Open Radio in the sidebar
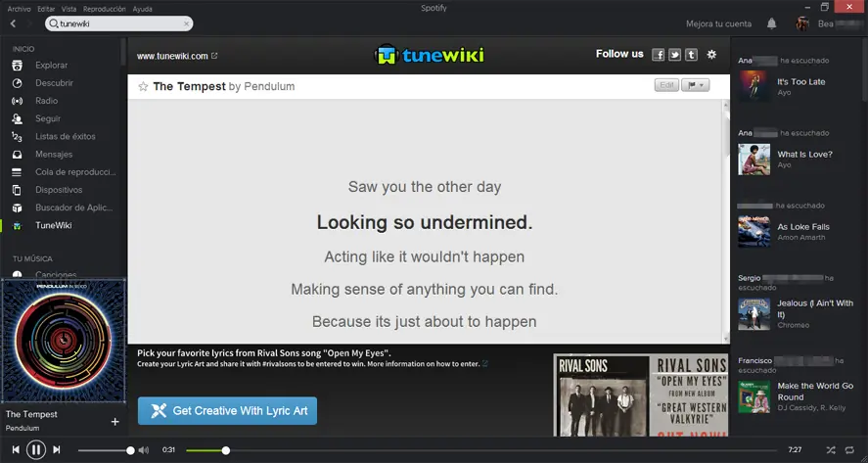868x463 pixels. [x=47, y=101]
